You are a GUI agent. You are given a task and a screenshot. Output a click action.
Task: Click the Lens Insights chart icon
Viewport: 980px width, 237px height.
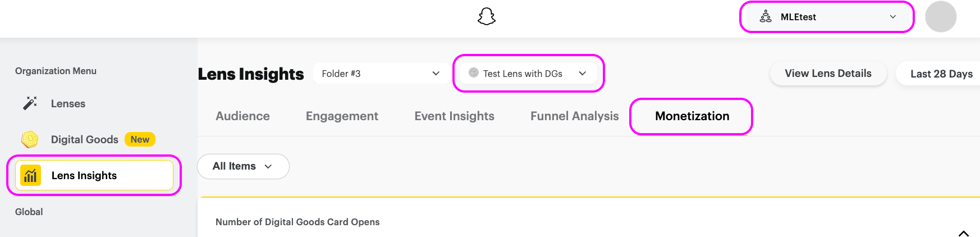point(30,175)
